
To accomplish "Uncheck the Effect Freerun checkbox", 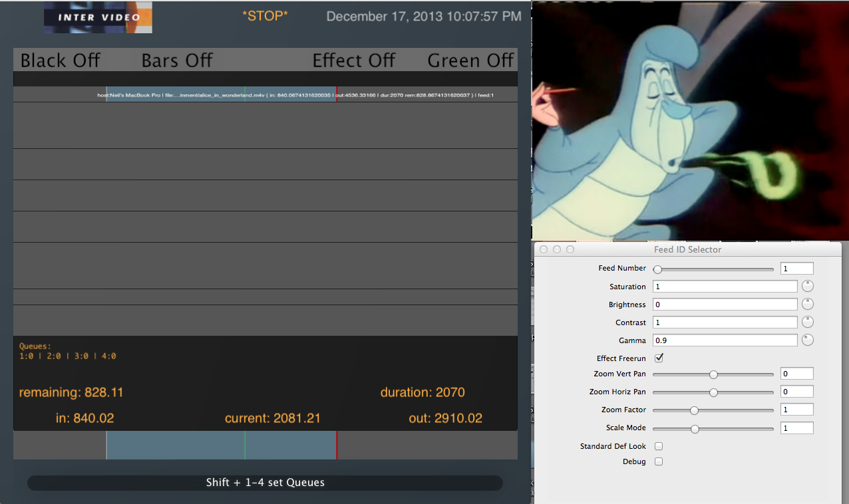I will (659, 358).
